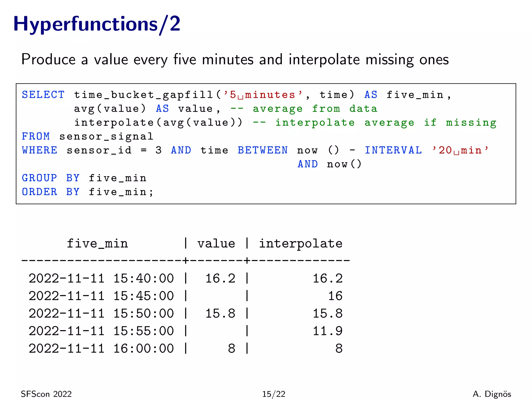This screenshot has width=532, height=399.
Task: Click the 'value' column header in results
Action: 216,244
